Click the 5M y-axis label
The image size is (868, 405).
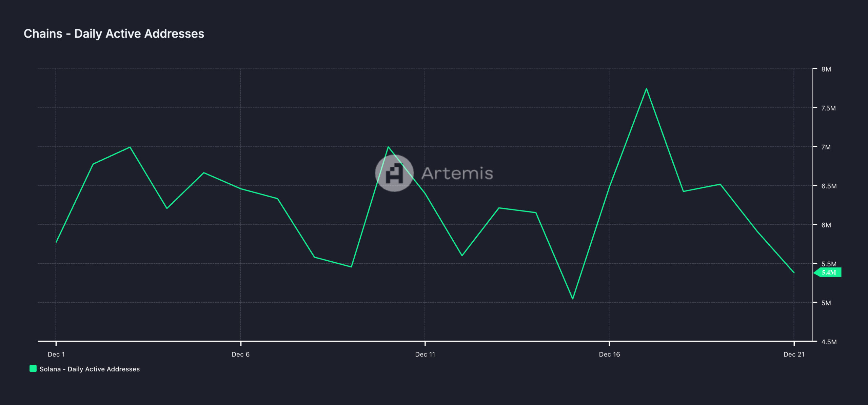[x=826, y=303]
